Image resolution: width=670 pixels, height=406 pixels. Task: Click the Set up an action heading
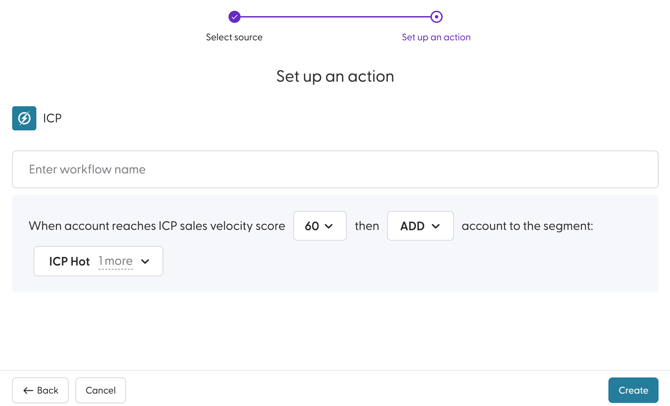coord(335,76)
